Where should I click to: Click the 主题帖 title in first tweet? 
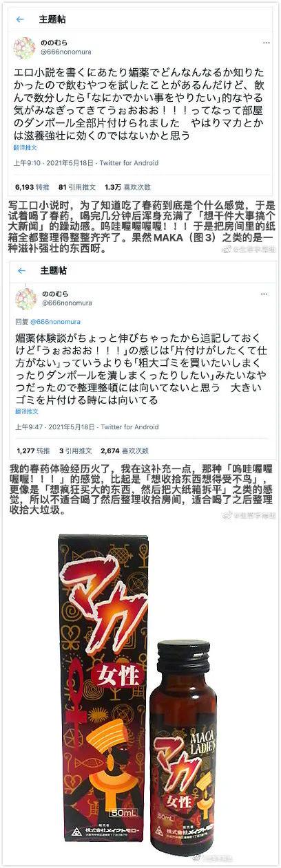click(54, 19)
